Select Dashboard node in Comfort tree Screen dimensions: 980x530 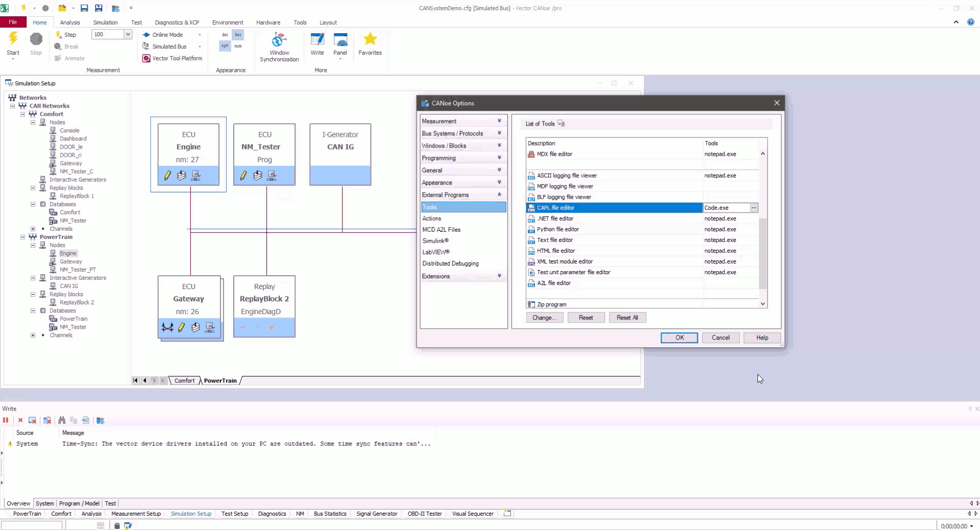73,139
